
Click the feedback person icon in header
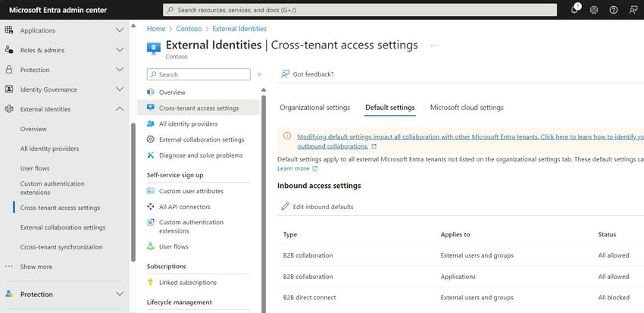point(633,10)
